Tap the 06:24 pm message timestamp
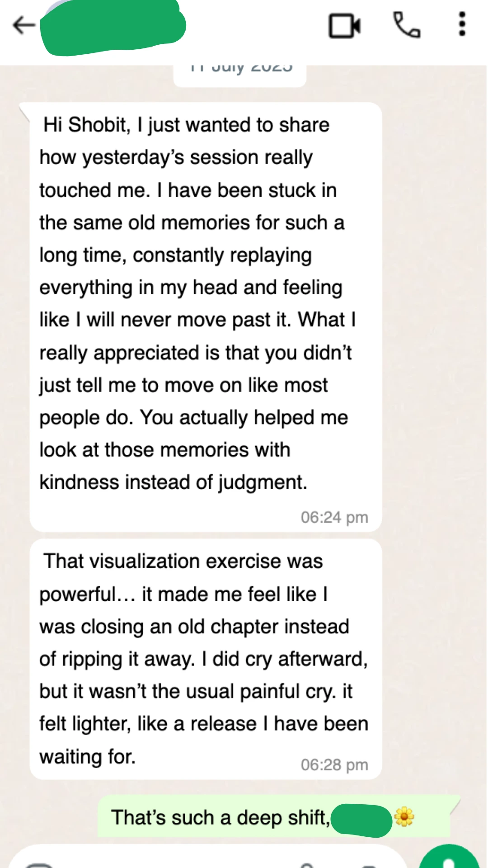This screenshot has width=488, height=868. (x=334, y=517)
